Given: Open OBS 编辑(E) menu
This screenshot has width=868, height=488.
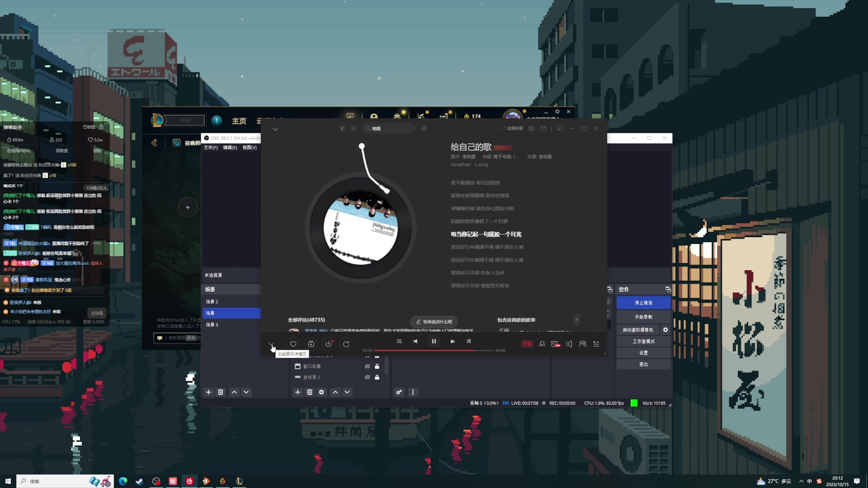Looking at the screenshot, I should [x=230, y=148].
